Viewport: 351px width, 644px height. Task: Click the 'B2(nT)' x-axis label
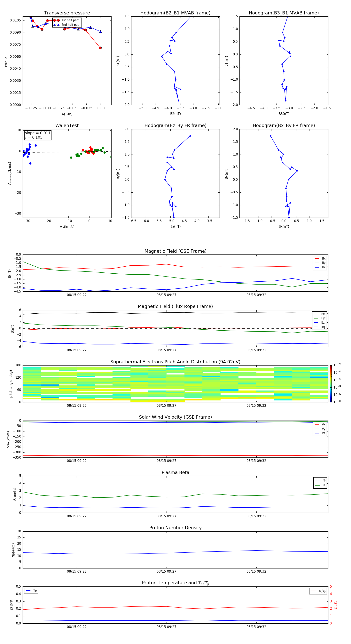coord(175,114)
